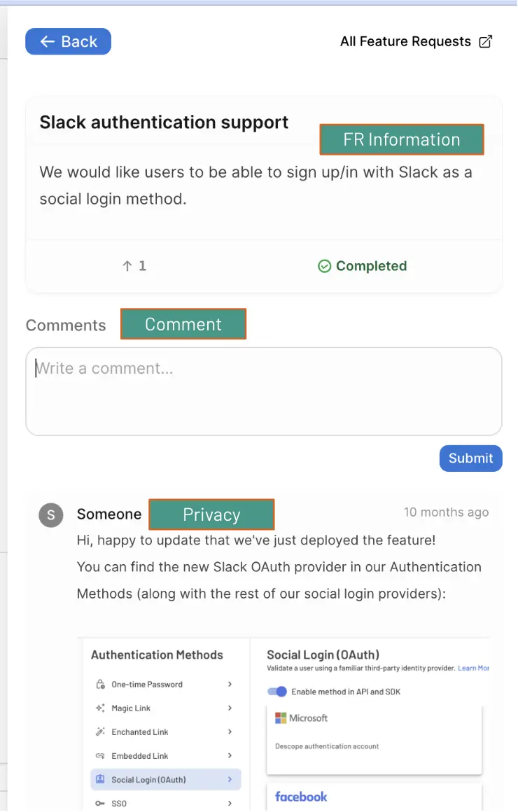Viewport: 518px width, 812px height.
Task: Click the Completed checkmark icon
Action: click(x=324, y=266)
